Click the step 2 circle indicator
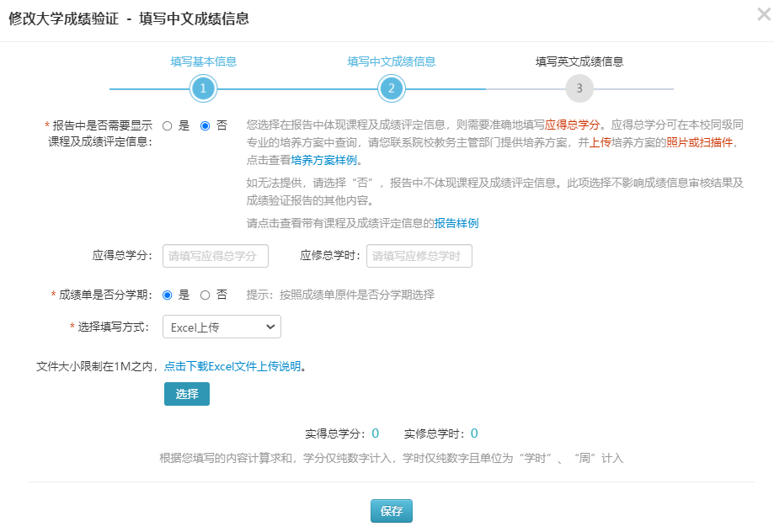The height and width of the screenshot is (532, 774). click(392, 88)
